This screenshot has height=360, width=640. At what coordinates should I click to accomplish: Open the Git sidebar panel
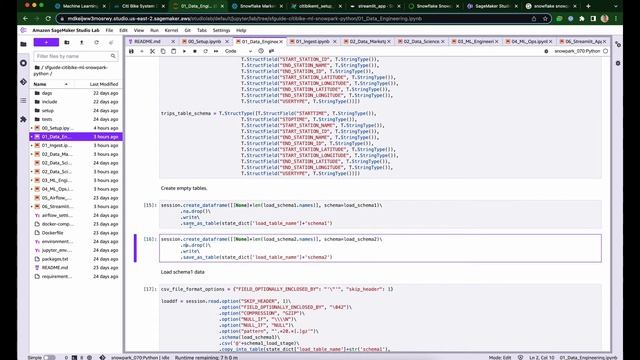click(23, 82)
